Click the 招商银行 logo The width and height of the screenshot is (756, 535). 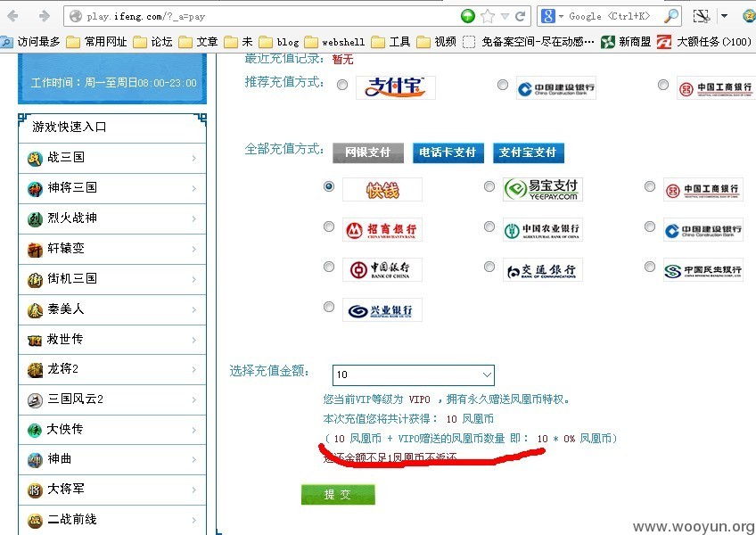pos(382,230)
